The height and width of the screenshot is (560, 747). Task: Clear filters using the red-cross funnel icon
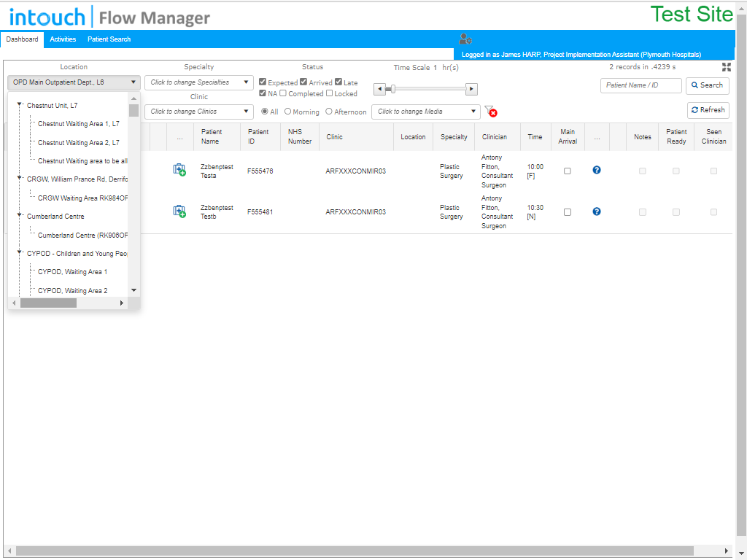click(x=491, y=112)
